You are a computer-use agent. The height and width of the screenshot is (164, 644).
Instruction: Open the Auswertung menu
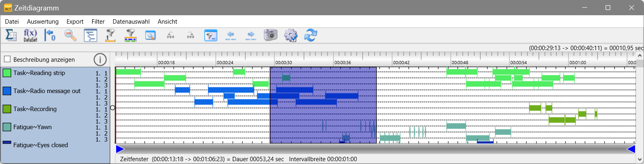click(x=42, y=22)
